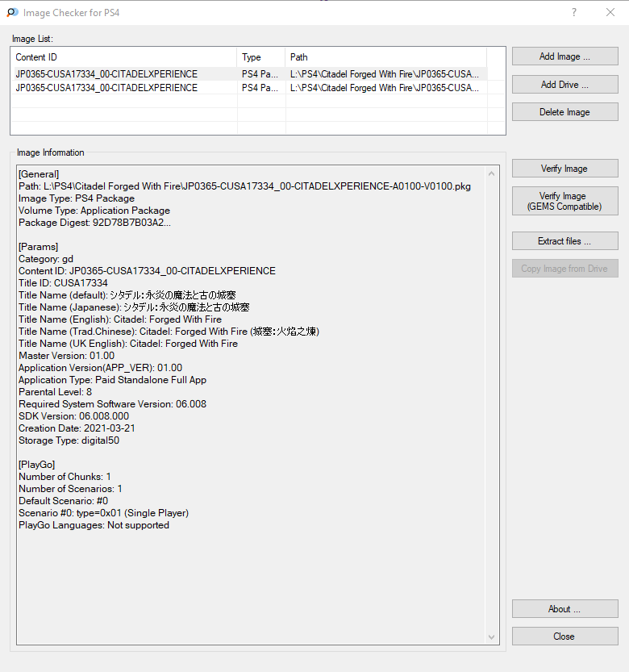Viewport: 629px width, 672px height.
Task: Click the Path line of the package file
Action: [244, 186]
